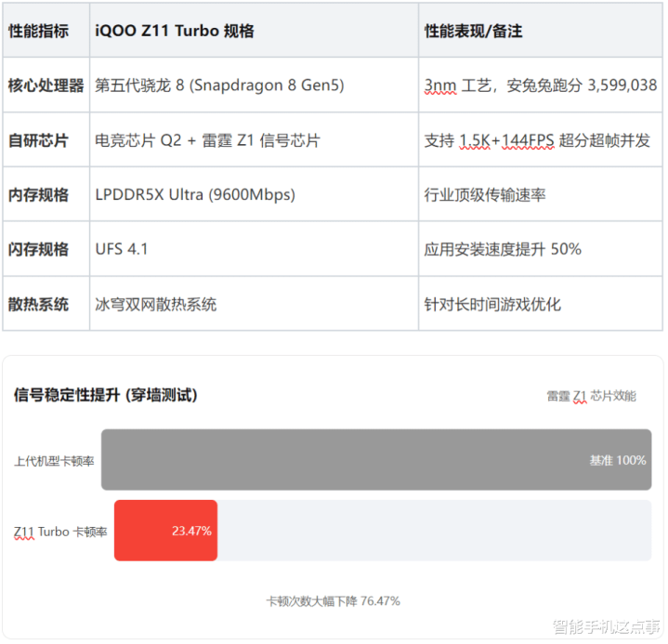
Task: Click the Snapdragon 8 Gen5 cell
Action: tap(219, 85)
